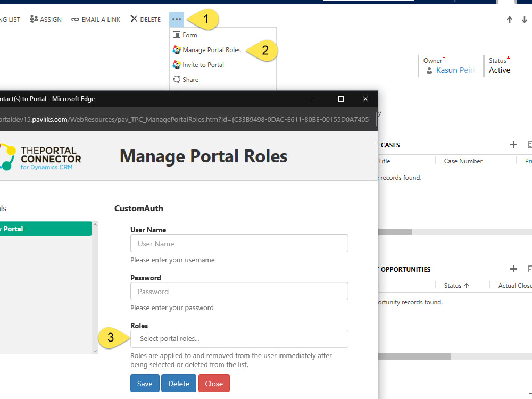Select the green Portal list item
The height and width of the screenshot is (399, 532).
(46, 229)
